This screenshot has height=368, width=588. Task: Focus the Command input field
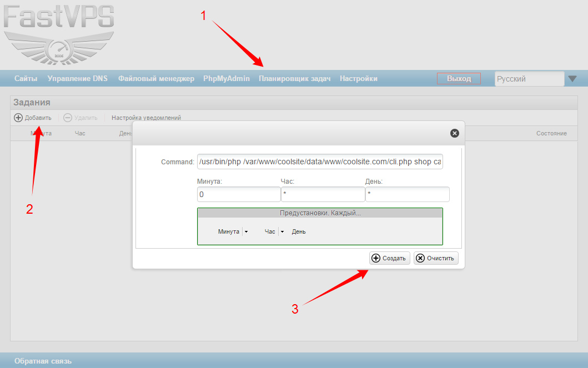coord(320,162)
